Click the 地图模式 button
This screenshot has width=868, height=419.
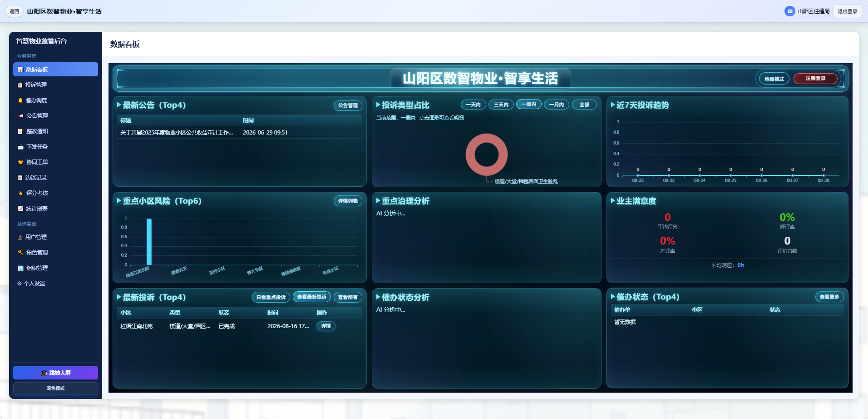click(x=774, y=79)
